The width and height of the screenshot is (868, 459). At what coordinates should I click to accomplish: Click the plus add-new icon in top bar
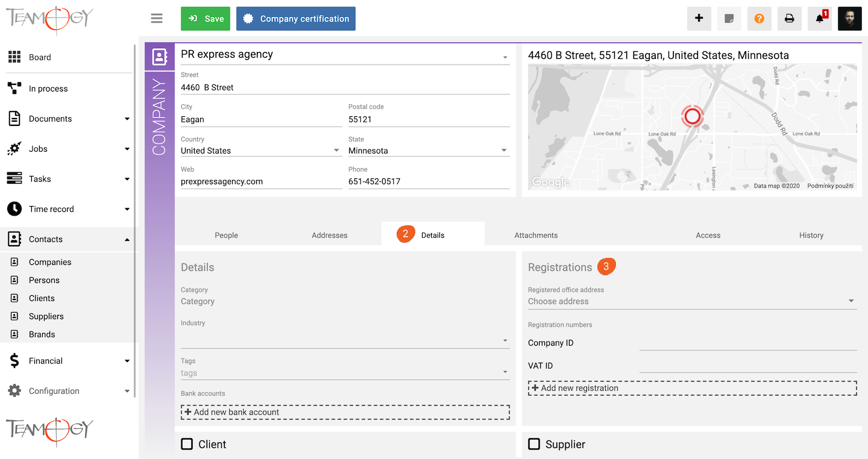point(699,19)
